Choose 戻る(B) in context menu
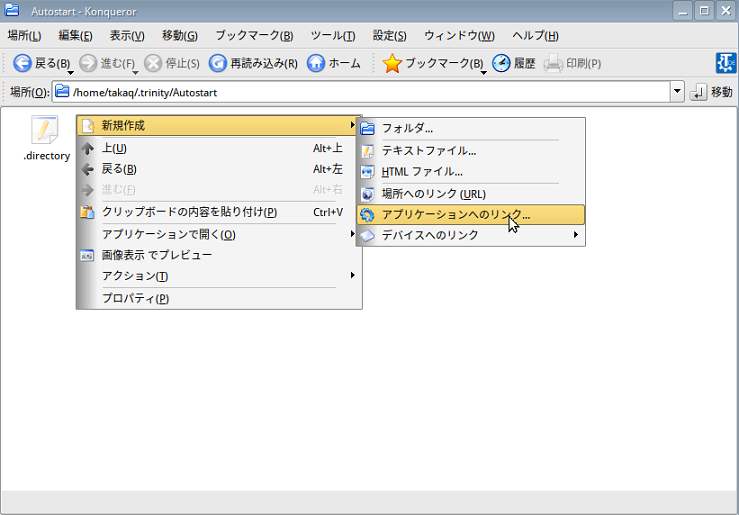 click(219, 169)
